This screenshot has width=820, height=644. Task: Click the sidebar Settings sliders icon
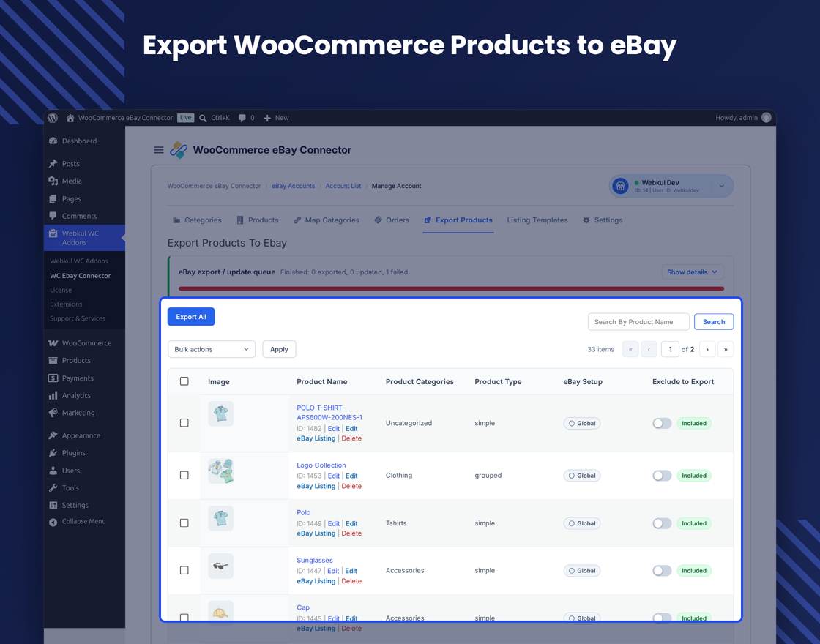(53, 505)
